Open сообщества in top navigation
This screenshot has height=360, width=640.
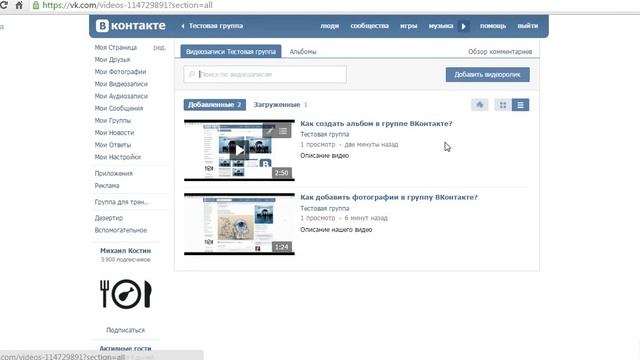[369, 26]
